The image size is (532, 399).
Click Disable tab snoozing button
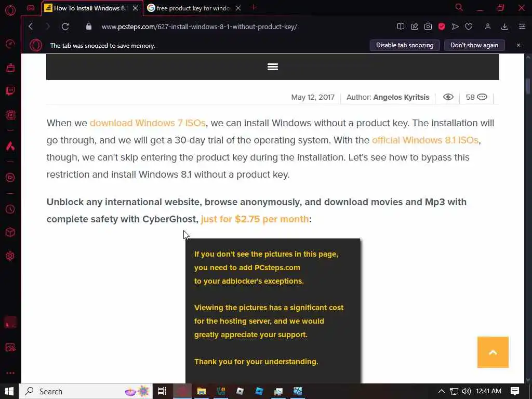[405, 45]
